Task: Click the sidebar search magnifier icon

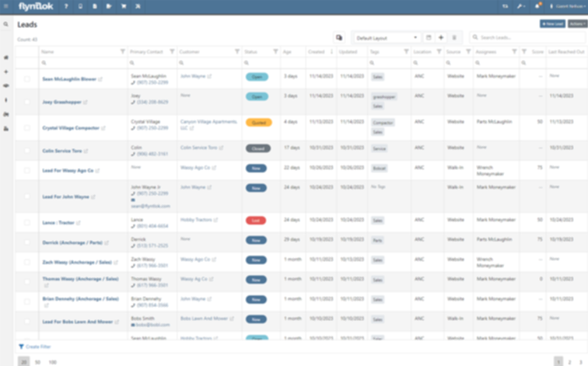Action: coord(5,24)
